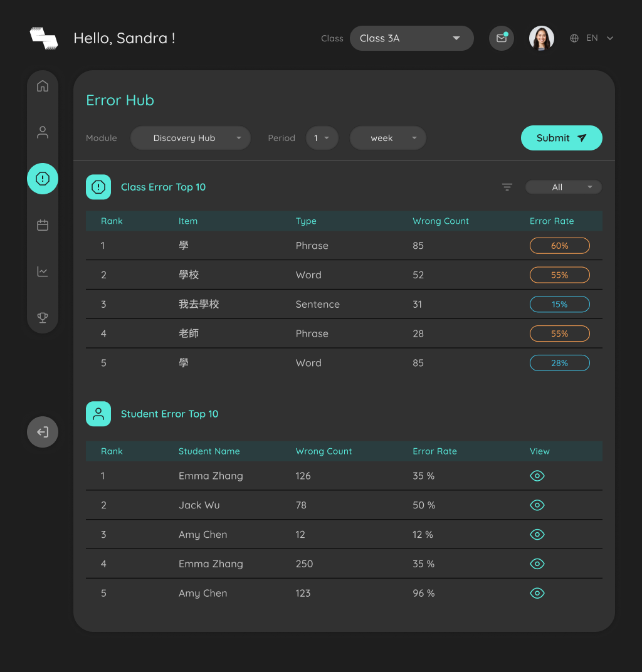Screen dimensions: 642x672
Task: Click the filter lines icon
Action: tap(507, 187)
